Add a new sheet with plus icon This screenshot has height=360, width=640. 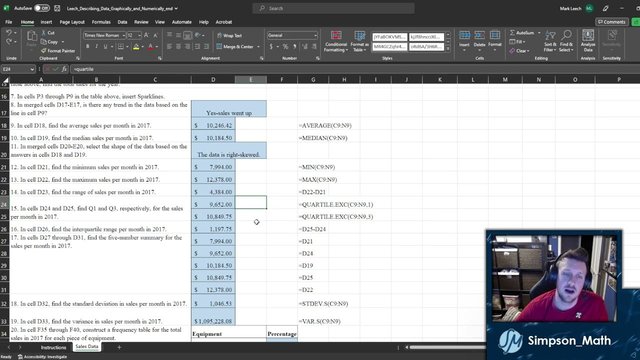point(119,347)
